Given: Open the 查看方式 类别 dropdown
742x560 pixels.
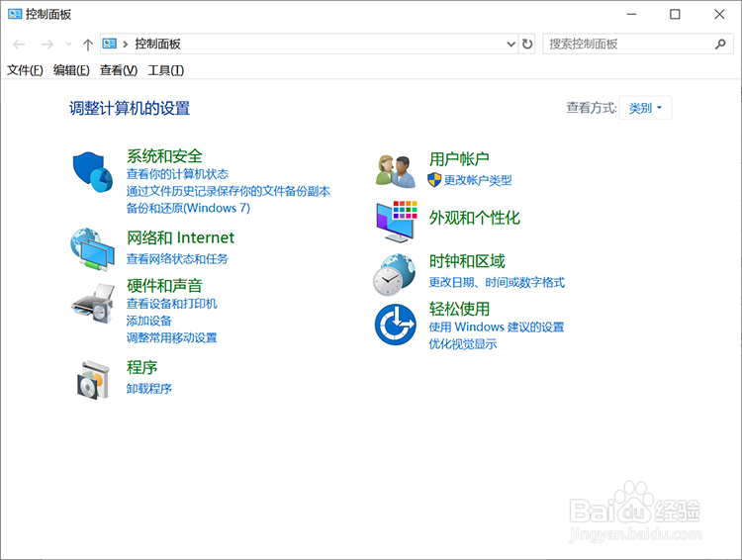Looking at the screenshot, I should tap(645, 108).
